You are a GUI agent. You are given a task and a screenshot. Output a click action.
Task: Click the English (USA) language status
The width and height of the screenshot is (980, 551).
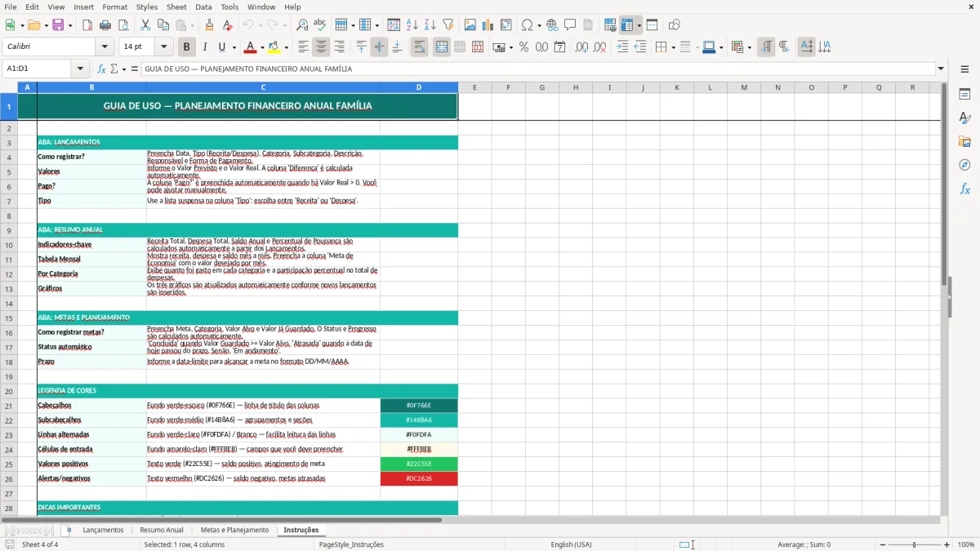(571, 544)
